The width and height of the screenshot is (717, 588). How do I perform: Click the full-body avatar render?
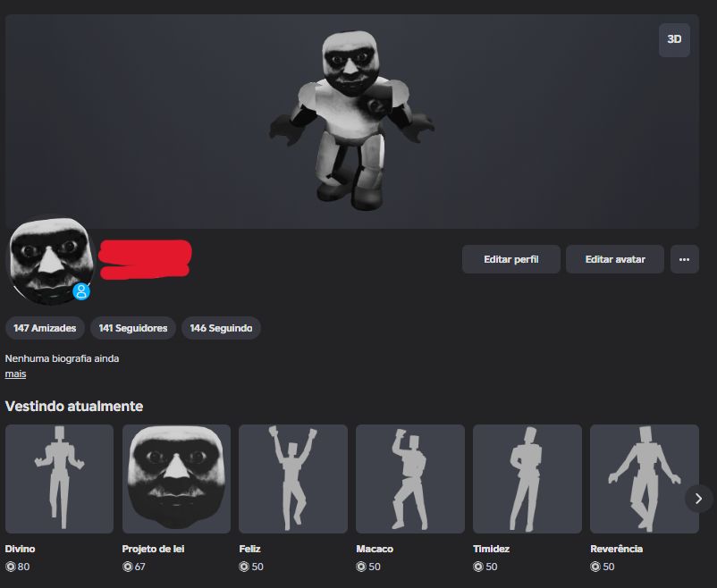point(351,121)
